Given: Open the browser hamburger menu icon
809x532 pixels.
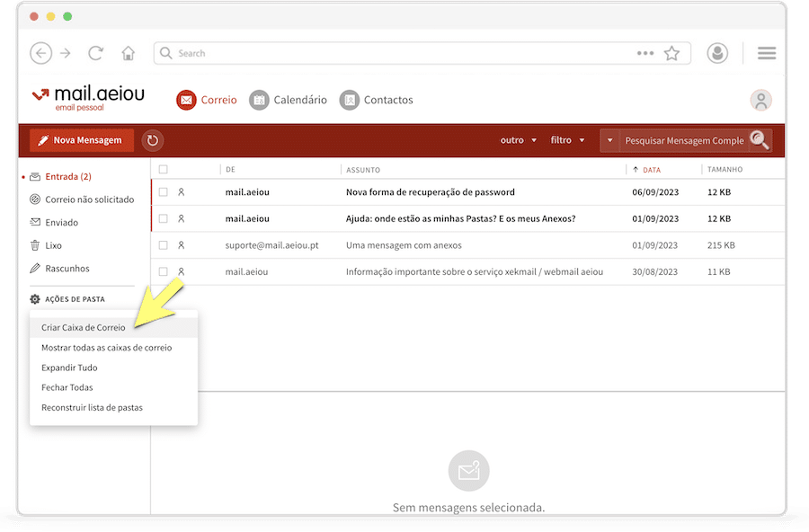Looking at the screenshot, I should click(766, 53).
